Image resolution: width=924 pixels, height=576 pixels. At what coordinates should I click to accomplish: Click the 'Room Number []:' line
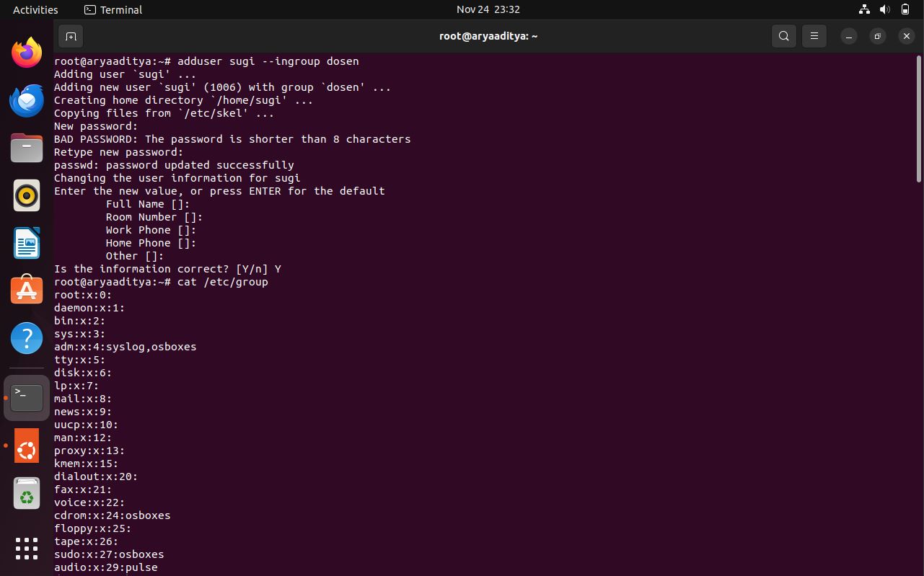(x=154, y=217)
